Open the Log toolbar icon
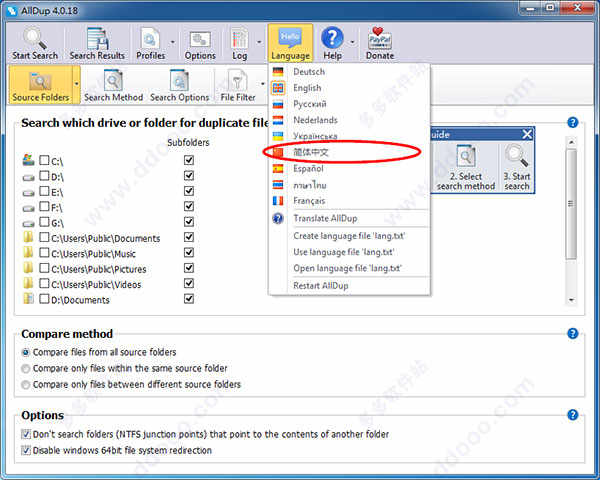 (x=240, y=39)
